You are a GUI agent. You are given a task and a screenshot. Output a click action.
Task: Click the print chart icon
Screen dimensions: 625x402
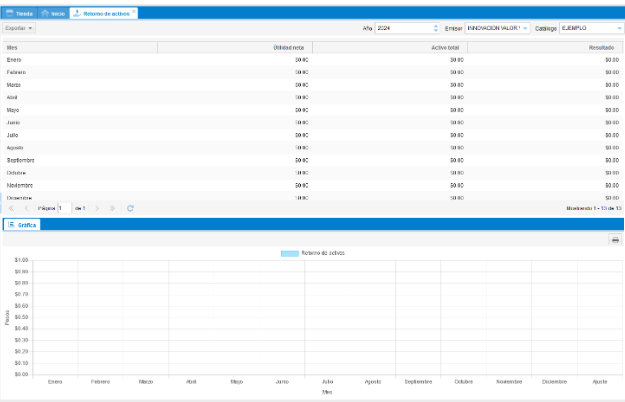click(x=615, y=240)
